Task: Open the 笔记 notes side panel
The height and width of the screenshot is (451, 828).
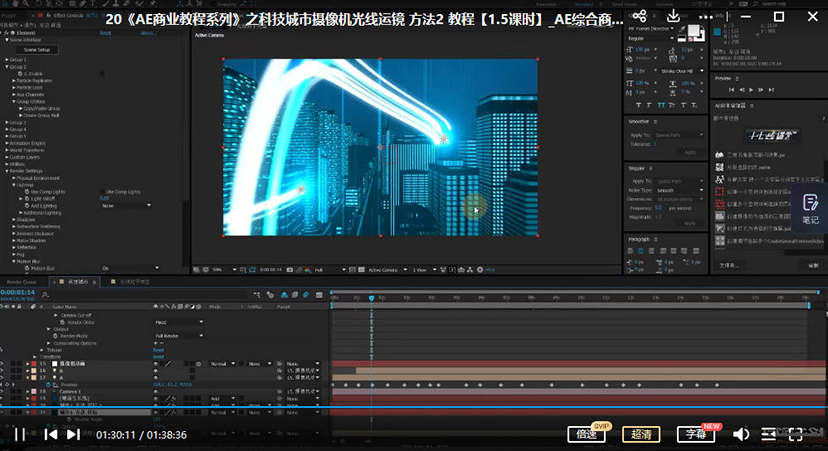Action: coord(810,209)
